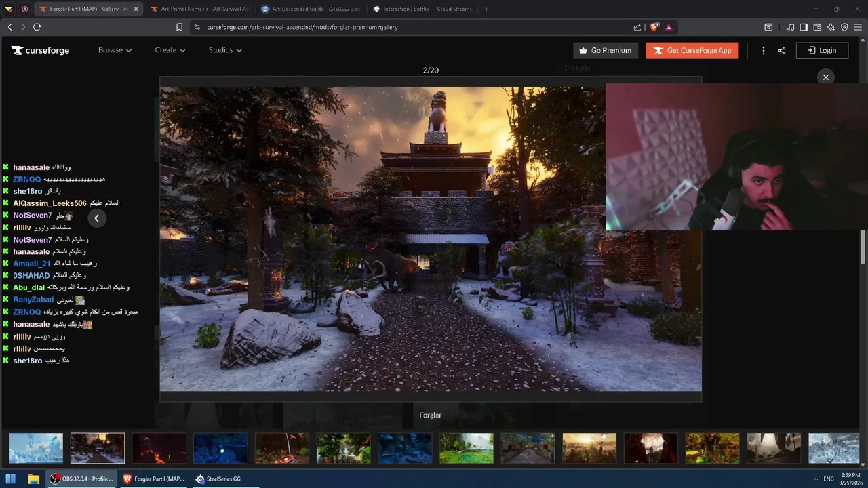Go back with the browser back arrow
Image resolution: width=868 pixels, height=488 pixels.
[x=9, y=27]
